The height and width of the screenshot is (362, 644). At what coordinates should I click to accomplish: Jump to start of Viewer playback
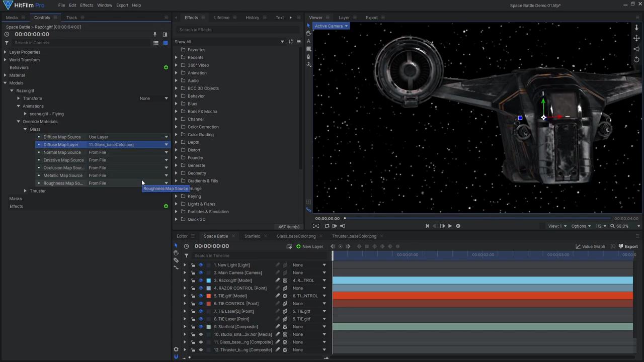(427, 226)
